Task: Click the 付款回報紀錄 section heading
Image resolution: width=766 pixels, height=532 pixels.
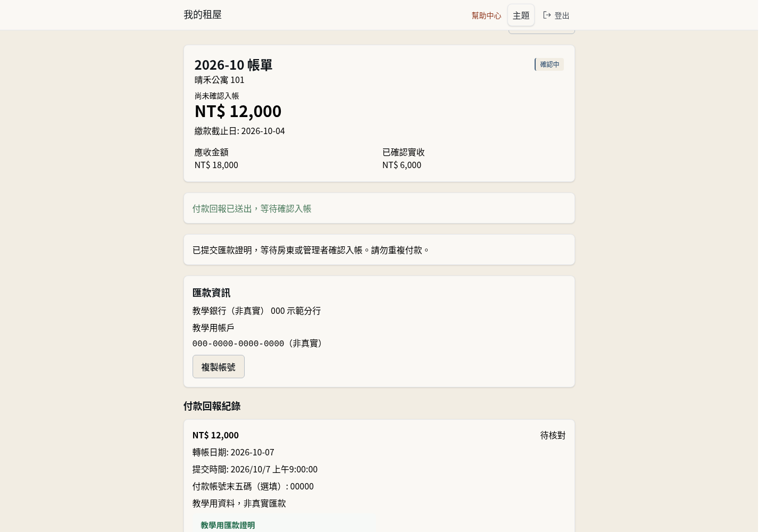Action: coord(212,406)
